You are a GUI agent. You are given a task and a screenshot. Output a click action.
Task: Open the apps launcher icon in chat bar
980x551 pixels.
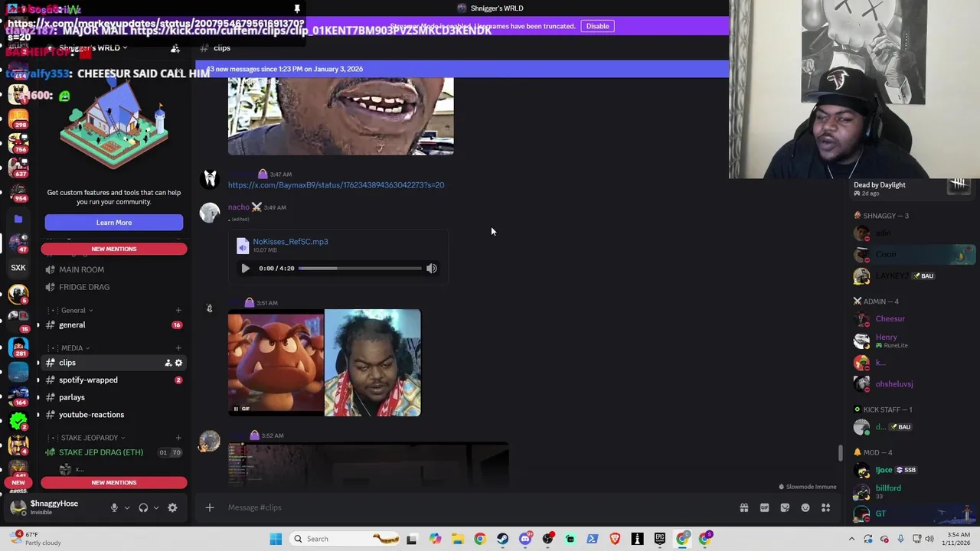coord(826,507)
